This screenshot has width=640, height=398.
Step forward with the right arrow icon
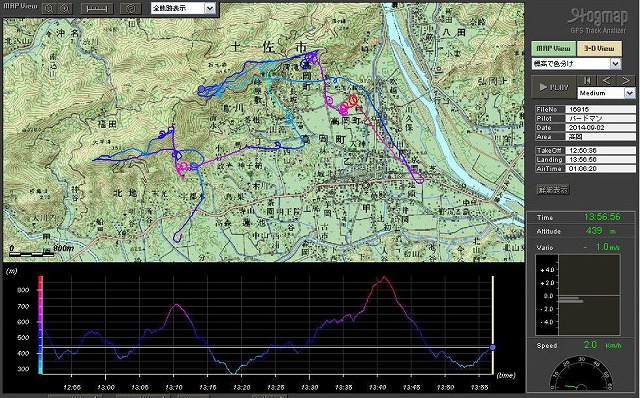coord(626,80)
